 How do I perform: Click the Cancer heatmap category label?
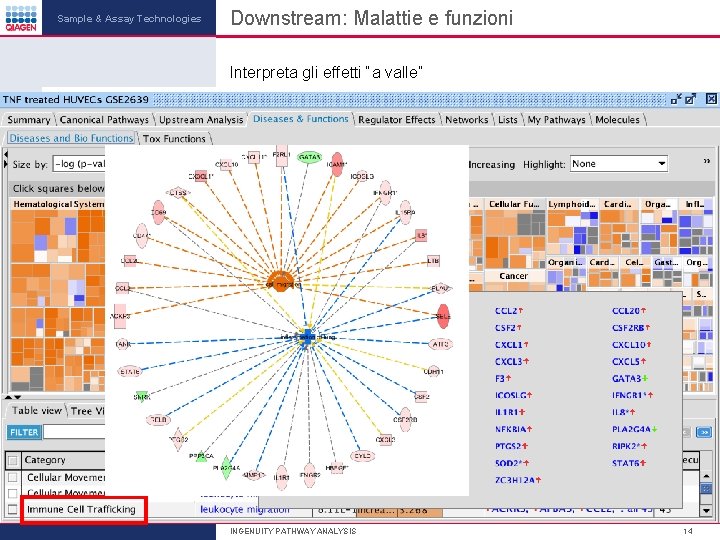pyautogui.click(x=513, y=276)
